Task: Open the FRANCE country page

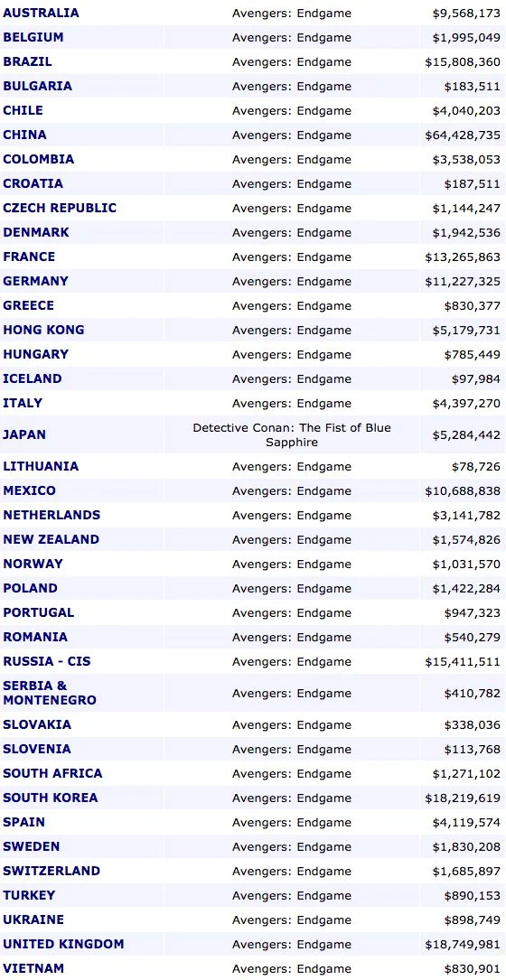Action: tap(29, 257)
